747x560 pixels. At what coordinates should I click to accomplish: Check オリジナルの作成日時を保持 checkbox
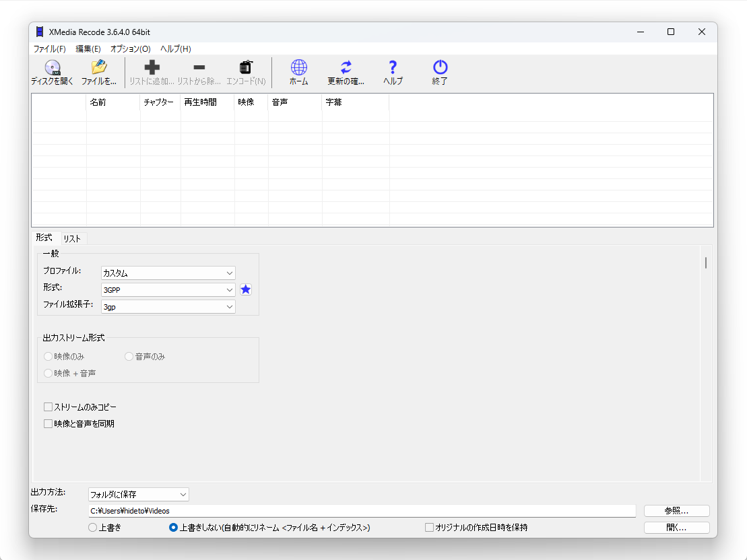tap(429, 528)
